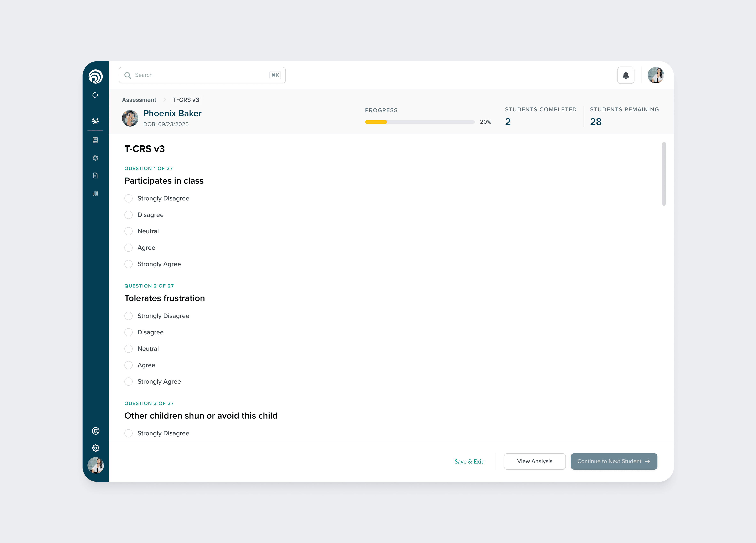Choose Strongly Agree for Tolerates frustration
Image resolution: width=756 pixels, height=543 pixels.
point(128,382)
